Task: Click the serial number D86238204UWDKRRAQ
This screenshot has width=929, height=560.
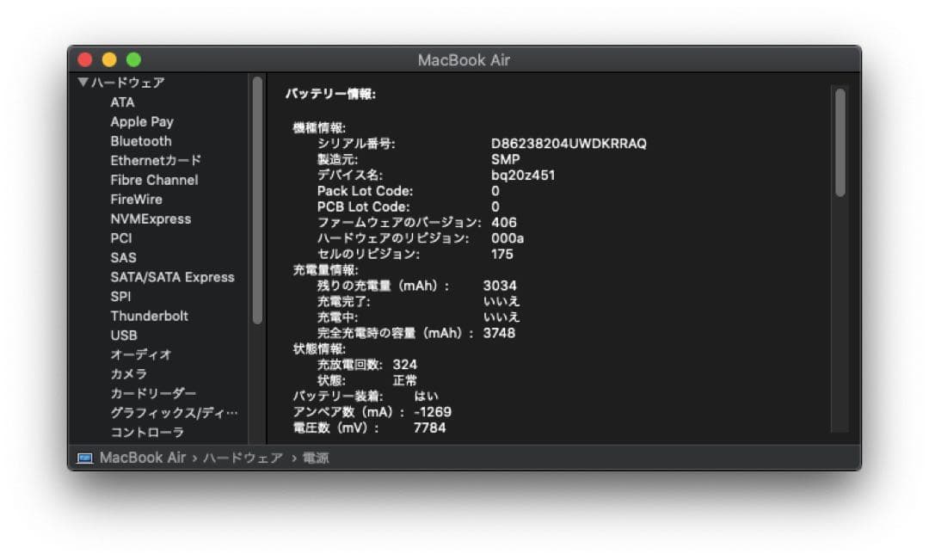Action: (569, 144)
